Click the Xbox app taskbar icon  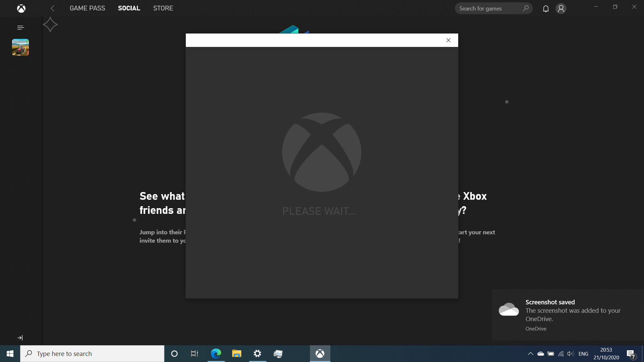pyautogui.click(x=320, y=354)
